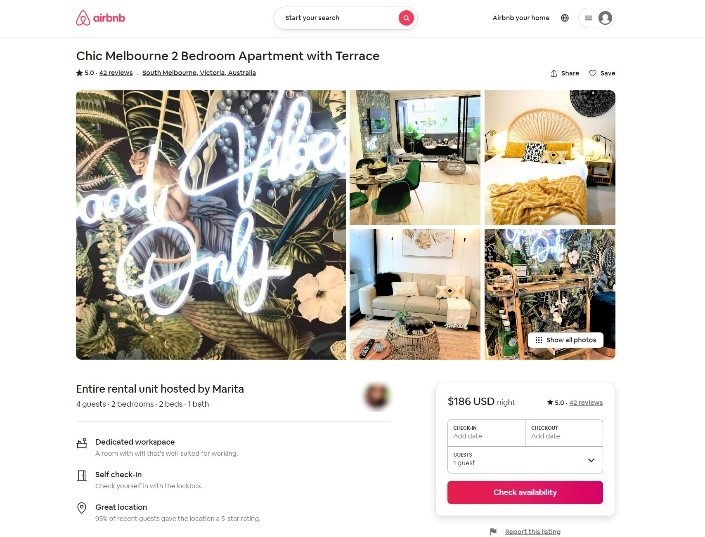
Task: Expand the Guests dropdown chevron
Action: click(x=591, y=460)
